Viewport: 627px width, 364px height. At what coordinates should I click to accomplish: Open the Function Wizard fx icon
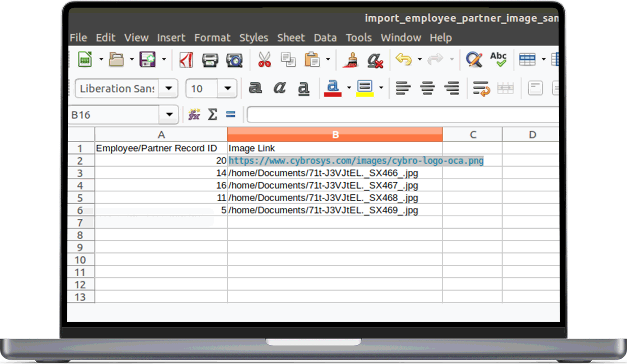pos(194,114)
